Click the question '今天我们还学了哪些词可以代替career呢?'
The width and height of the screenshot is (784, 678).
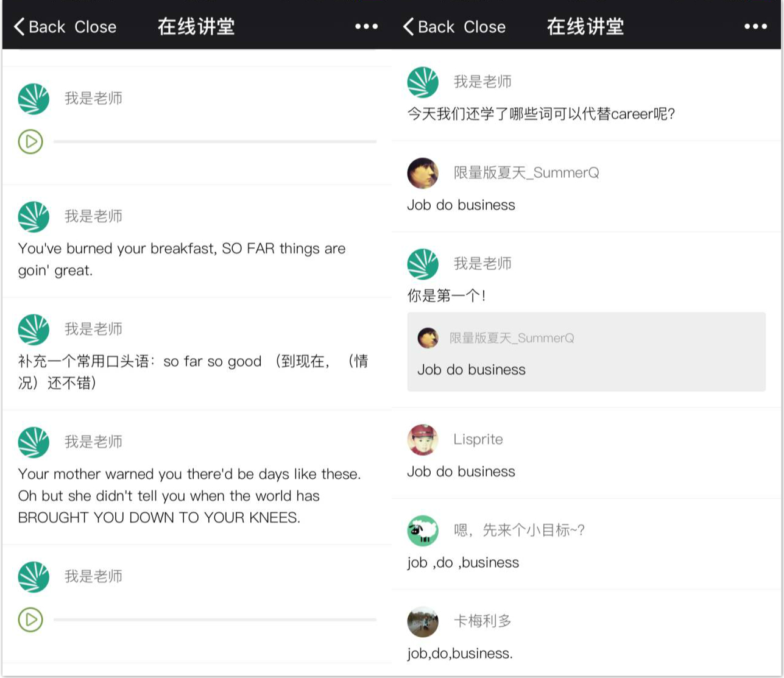541,114
